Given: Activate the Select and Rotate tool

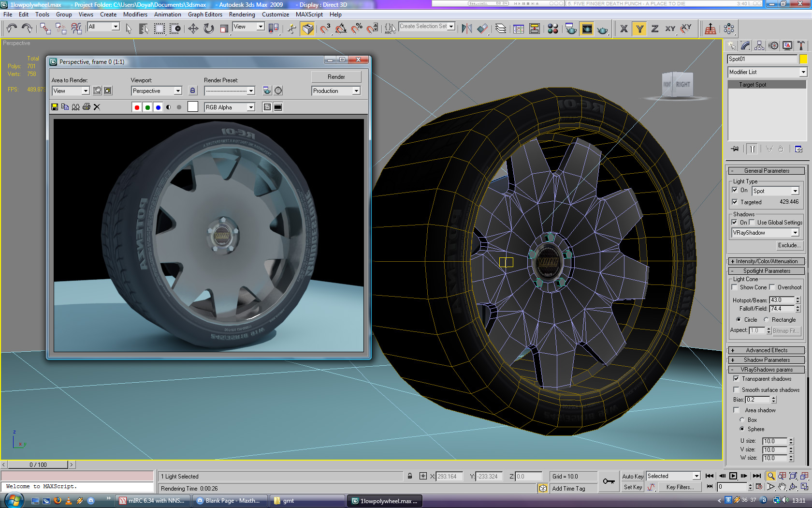Looking at the screenshot, I should click(209, 29).
